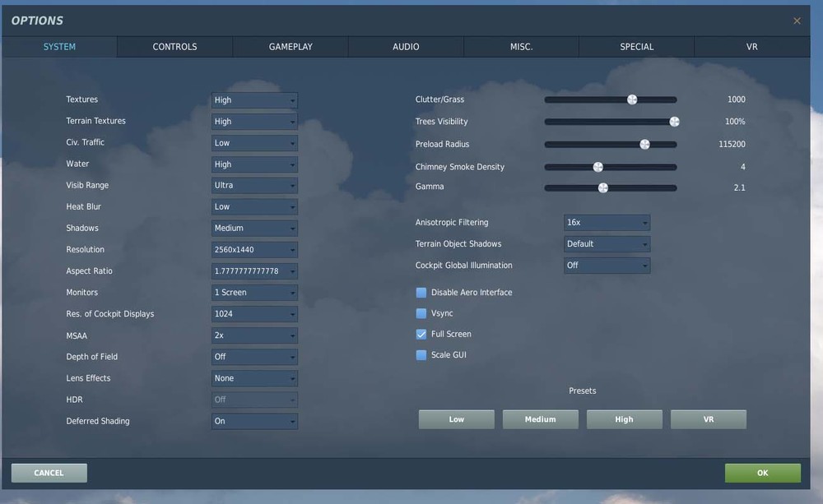The width and height of the screenshot is (823, 504).
Task: Open the Monitors dropdown
Action: [x=254, y=293]
